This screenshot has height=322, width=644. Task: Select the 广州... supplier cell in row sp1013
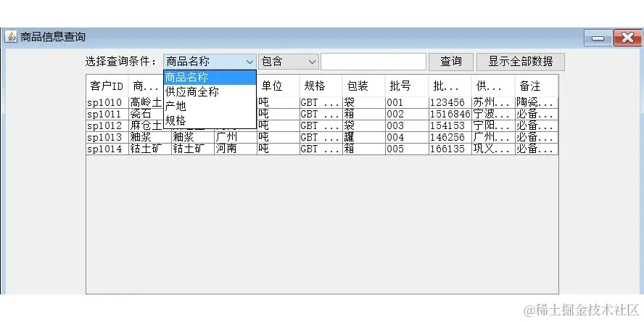493,137
